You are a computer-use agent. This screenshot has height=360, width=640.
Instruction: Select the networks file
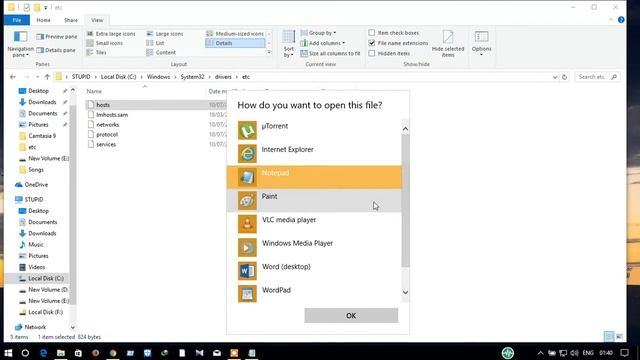[x=108, y=124]
